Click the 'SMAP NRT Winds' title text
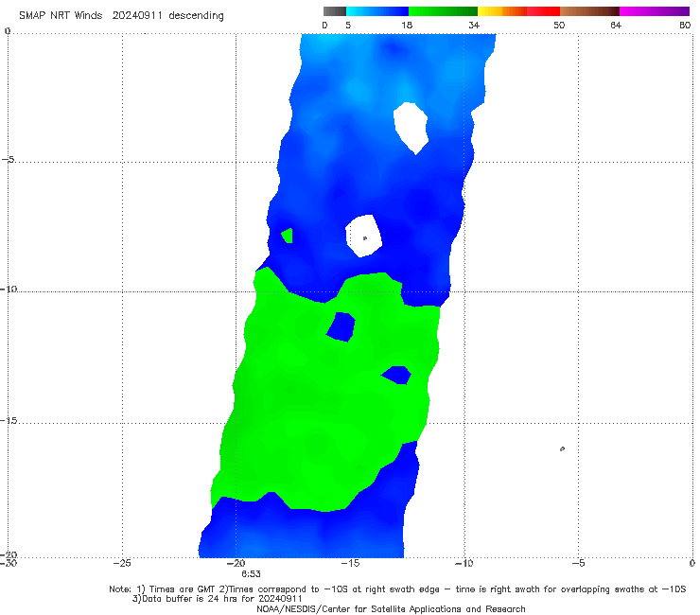This screenshot has width=700, height=615. (61, 15)
